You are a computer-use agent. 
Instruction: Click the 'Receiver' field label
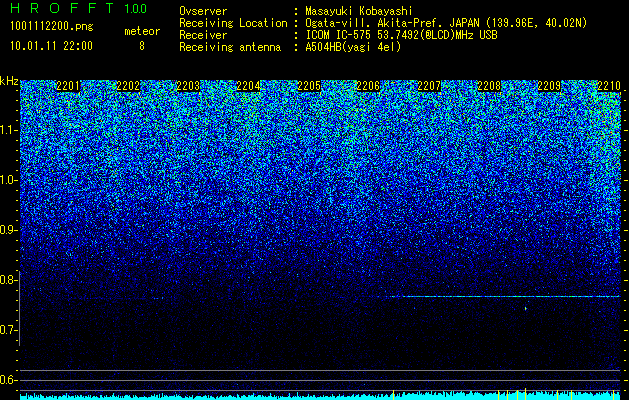coord(203,35)
